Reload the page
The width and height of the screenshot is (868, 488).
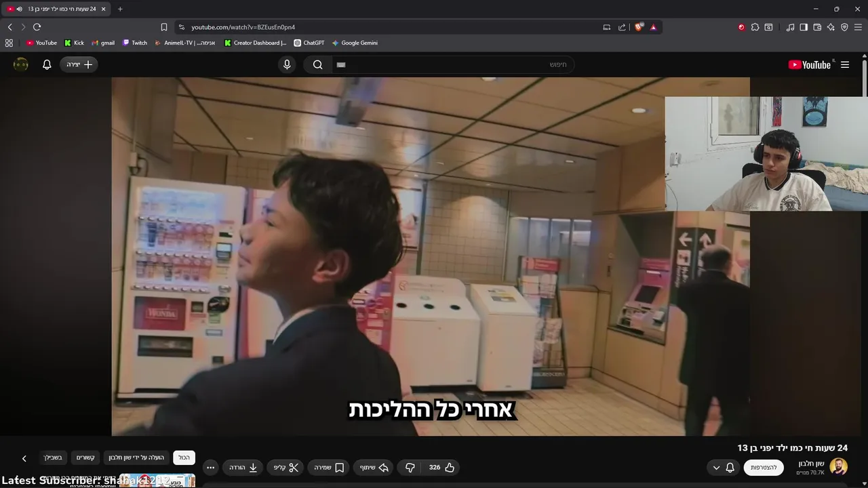[x=37, y=27]
